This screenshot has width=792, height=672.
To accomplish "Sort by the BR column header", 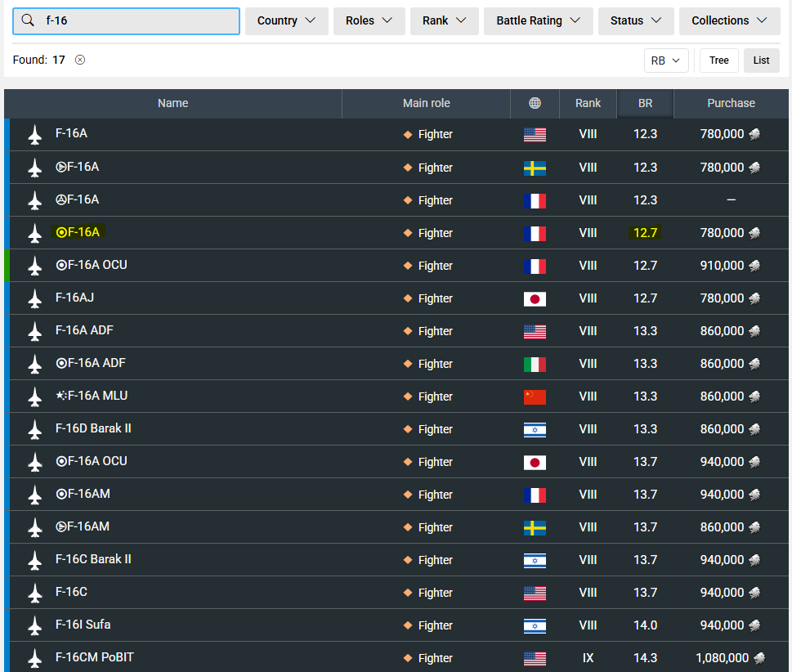I will click(645, 103).
